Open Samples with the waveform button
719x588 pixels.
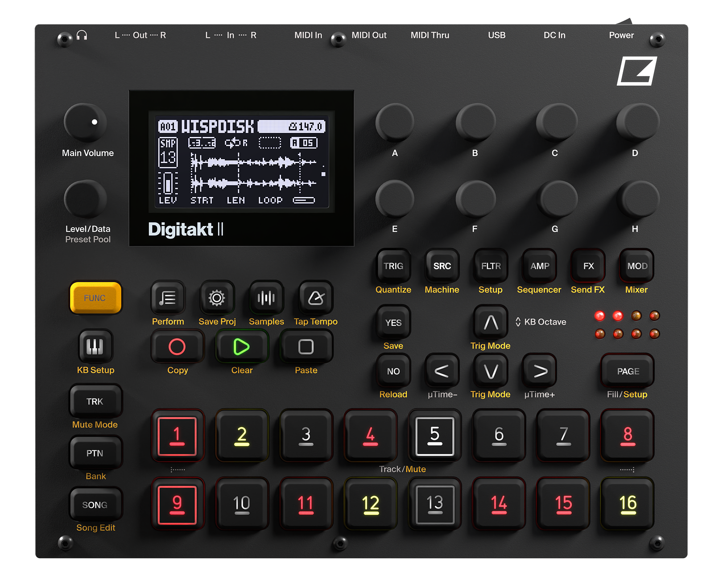(266, 297)
